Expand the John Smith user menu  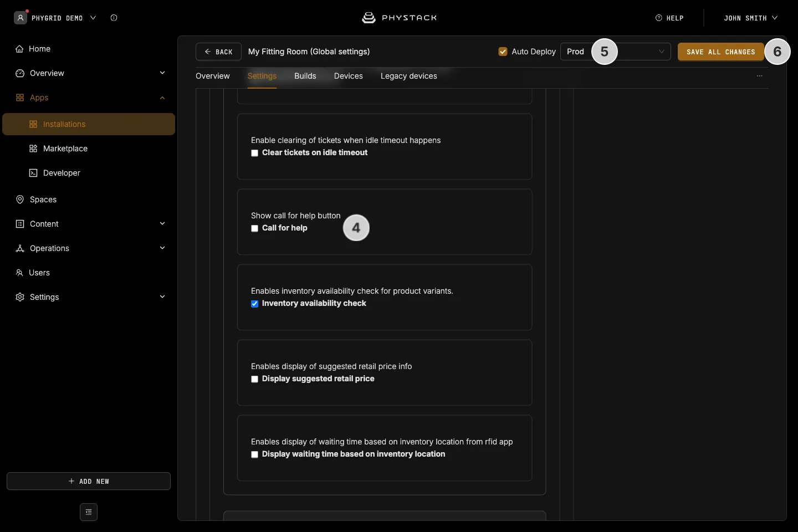[x=750, y=18]
